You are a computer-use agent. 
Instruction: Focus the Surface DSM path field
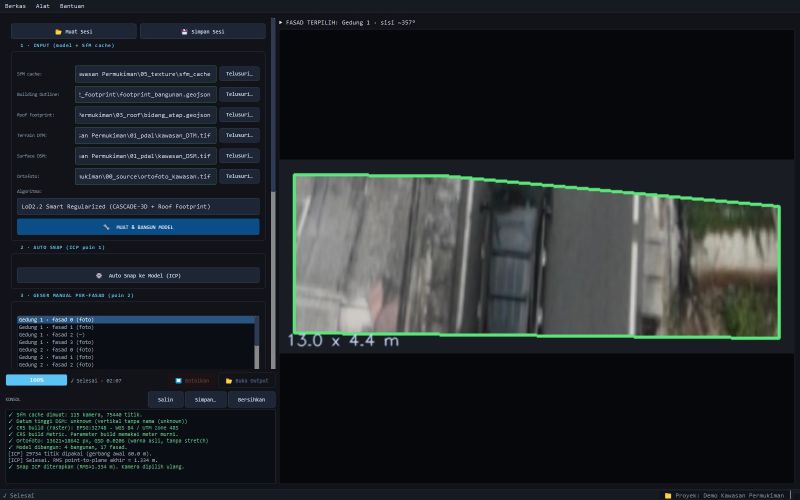[x=145, y=156]
